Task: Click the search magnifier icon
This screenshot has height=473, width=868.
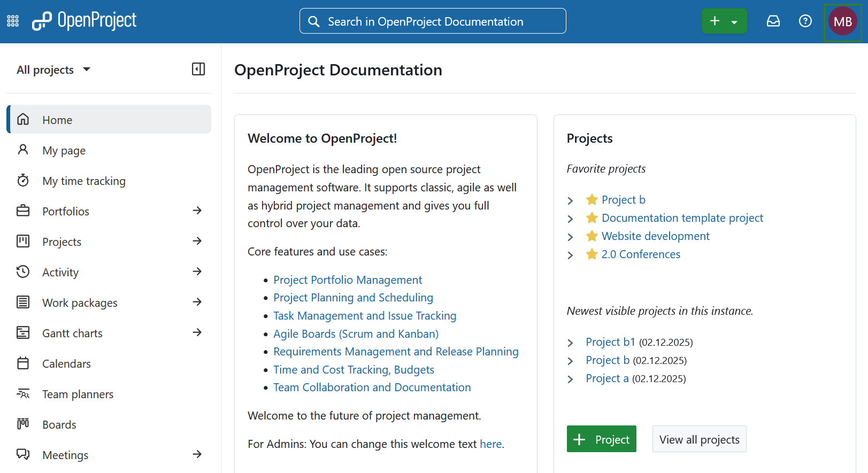Action: [314, 21]
